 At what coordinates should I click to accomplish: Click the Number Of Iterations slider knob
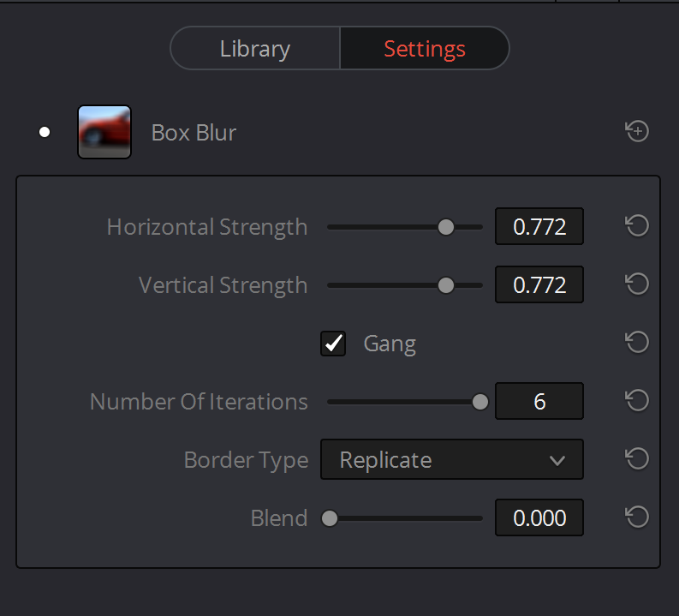479,402
